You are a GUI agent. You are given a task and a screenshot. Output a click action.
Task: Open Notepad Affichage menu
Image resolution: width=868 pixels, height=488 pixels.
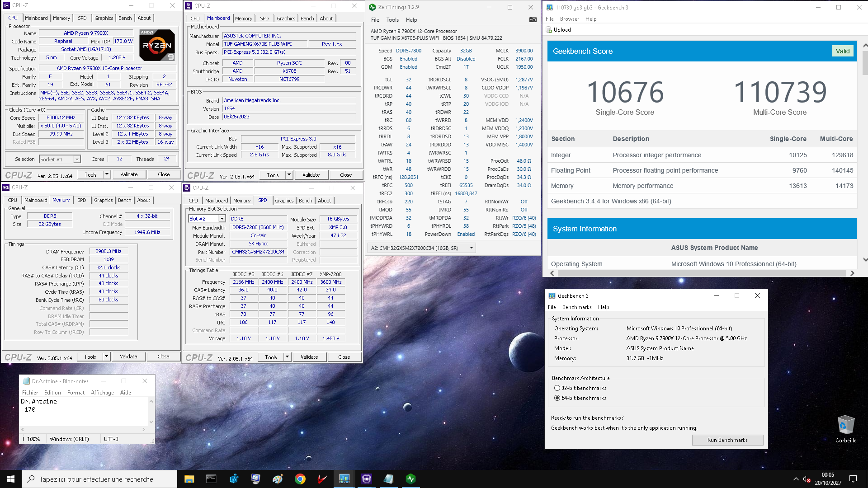pyautogui.click(x=102, y=393)
